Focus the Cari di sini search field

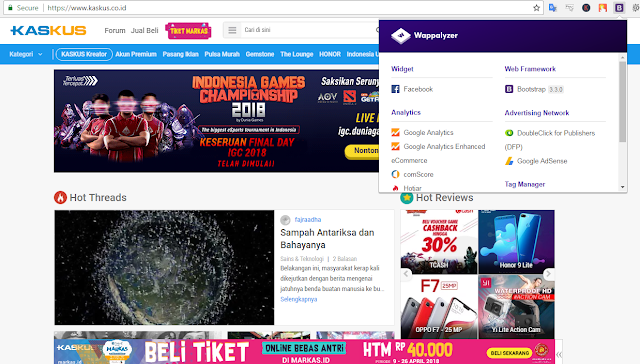tap(308, 30)
